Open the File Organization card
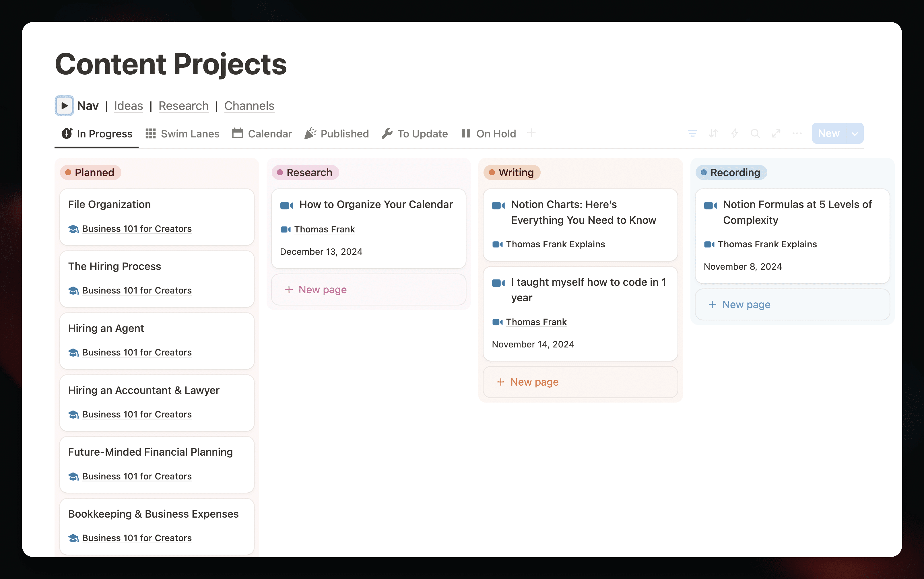Viewport: 924px width, 579px height. click(157, 217)
